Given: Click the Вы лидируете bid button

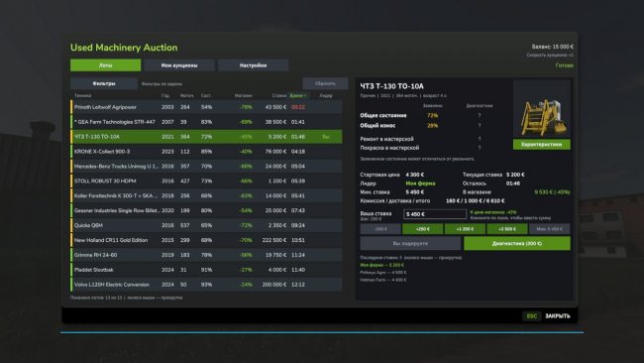Looking at the screenshot, I should click(410, 243).
